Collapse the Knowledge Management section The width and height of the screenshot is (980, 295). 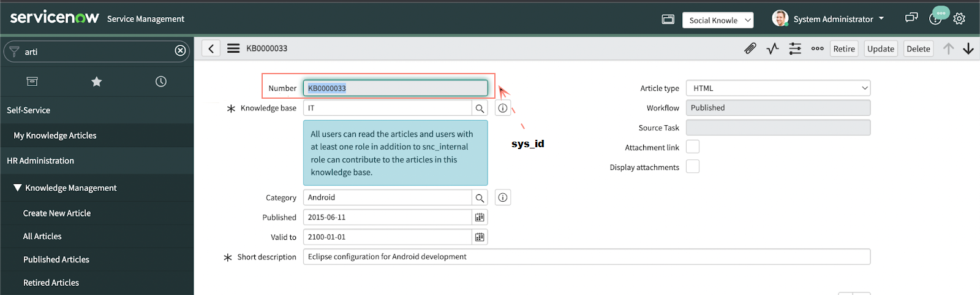click(x=18, y=188)
